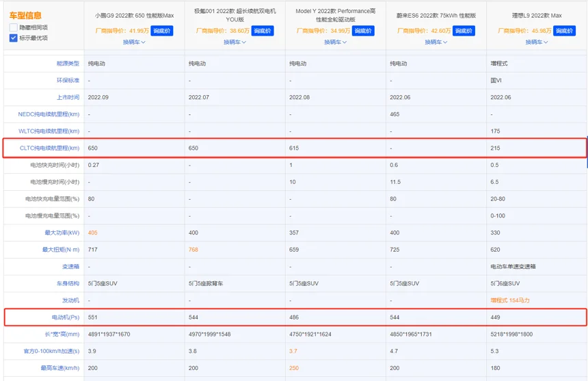Click highlighted 405 max power value

click(92, 233)
